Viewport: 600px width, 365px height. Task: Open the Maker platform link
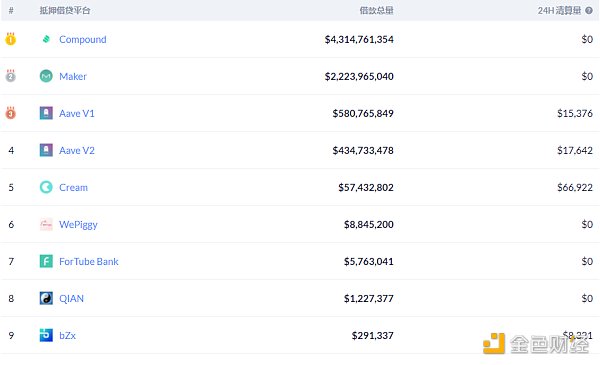(x=73, y=77)
